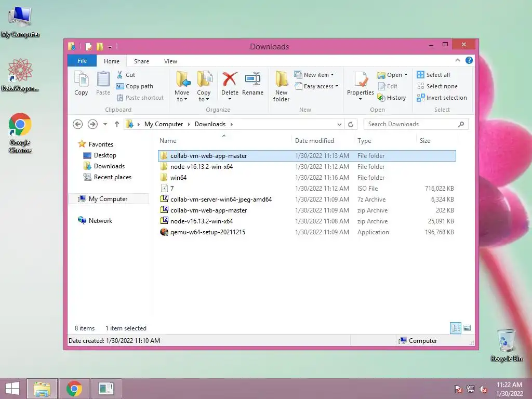Click Copy path in the ribbon

pyautogui.click(x=135, y=86)
